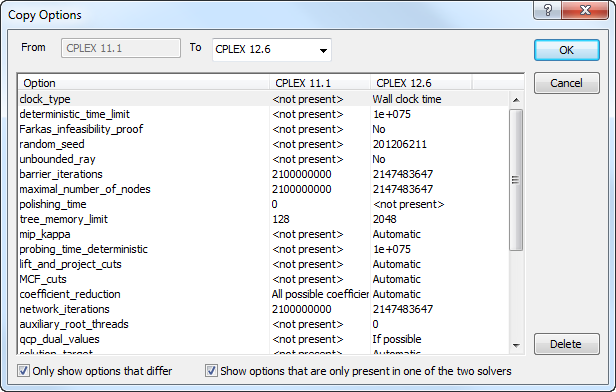The image size is (616, 392).
Task: Click the 201206211 random seed value
Action: coord(400,144)
